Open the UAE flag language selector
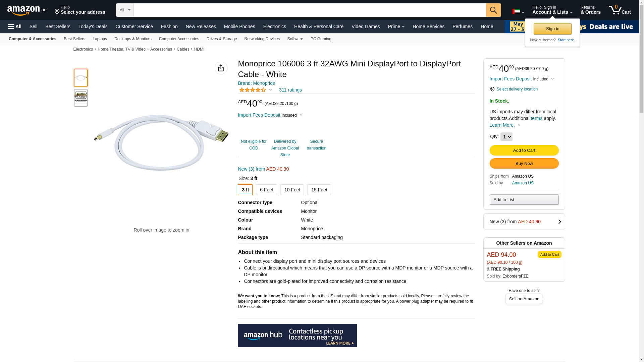The image size is (644, 362). (x=518, y=12)
